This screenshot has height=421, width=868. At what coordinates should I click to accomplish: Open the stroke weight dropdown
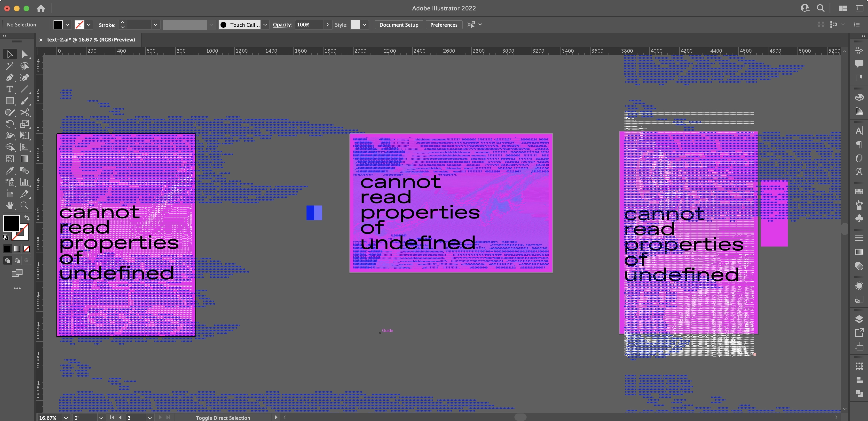pyautogui.click(x=155, y=25)
